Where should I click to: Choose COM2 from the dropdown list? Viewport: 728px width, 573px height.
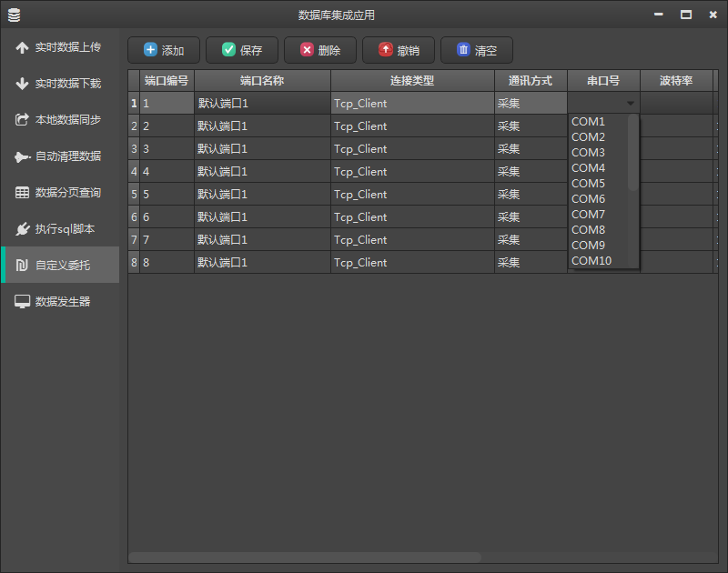598,136
